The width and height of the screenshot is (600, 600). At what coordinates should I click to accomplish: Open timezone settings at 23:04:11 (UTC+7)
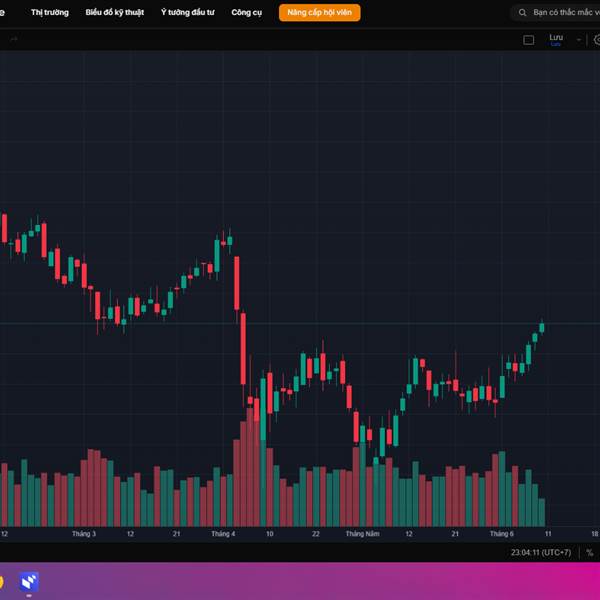(541, 553)
